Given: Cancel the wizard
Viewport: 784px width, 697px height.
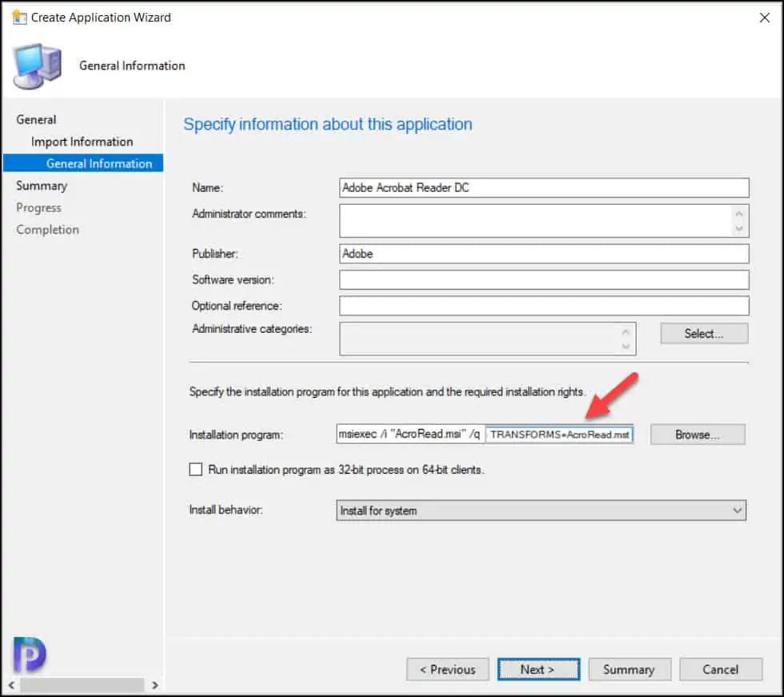Looking at the screenshot, I should pos(721,670).
